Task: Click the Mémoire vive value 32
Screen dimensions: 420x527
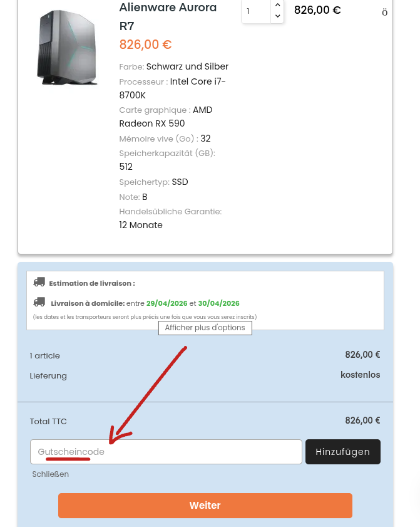Action: coord(205,138)
